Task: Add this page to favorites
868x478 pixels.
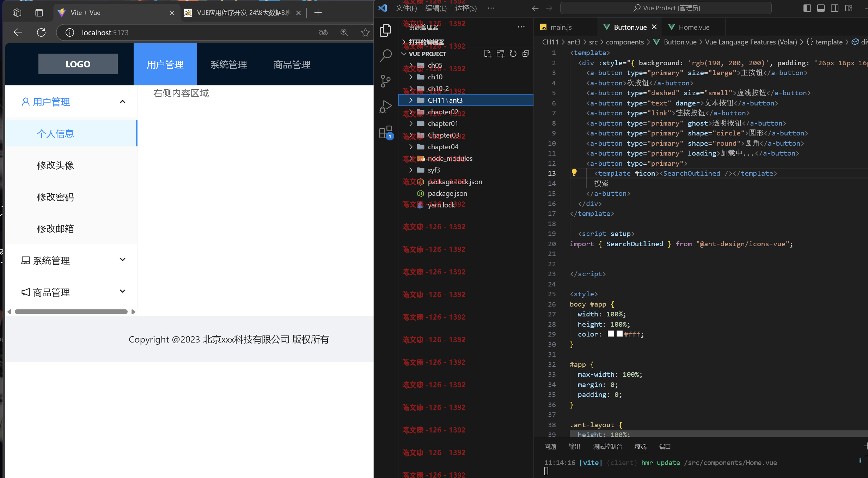Action: click(x=365, y=32)
